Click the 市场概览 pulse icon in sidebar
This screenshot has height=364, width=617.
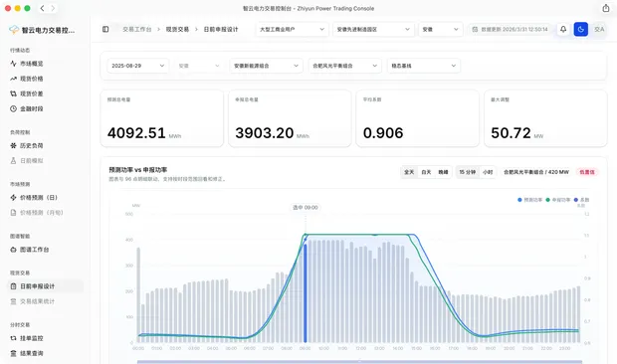pyautogui.click(x=13, y=64)
